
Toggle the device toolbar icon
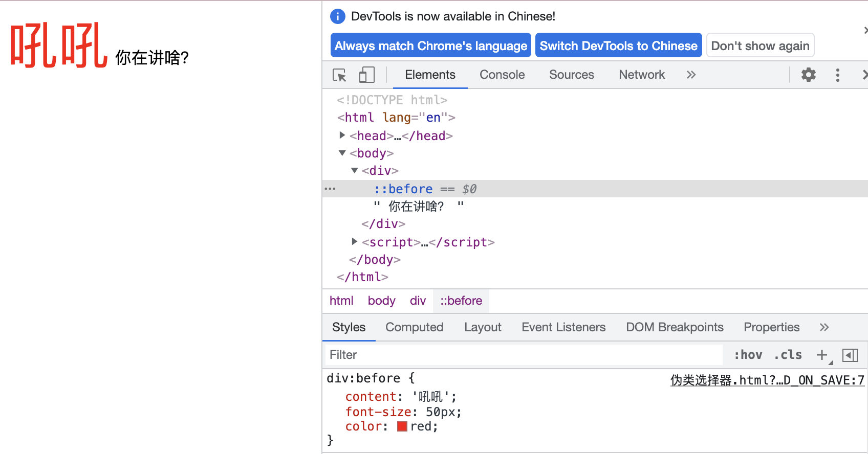[366, 75]
